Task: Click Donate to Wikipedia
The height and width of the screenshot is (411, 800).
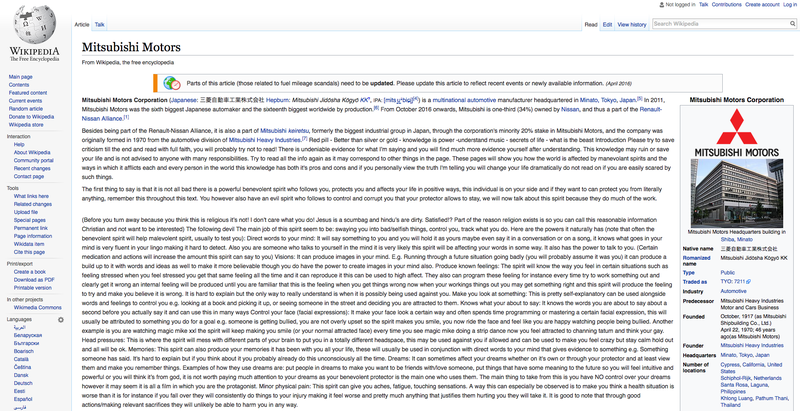Action: tap(31, 117)
